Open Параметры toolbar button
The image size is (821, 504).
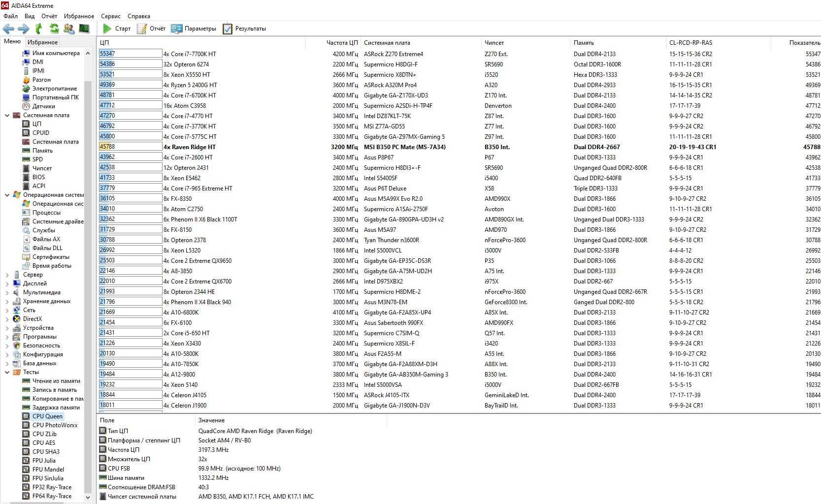tap(194, 29)
